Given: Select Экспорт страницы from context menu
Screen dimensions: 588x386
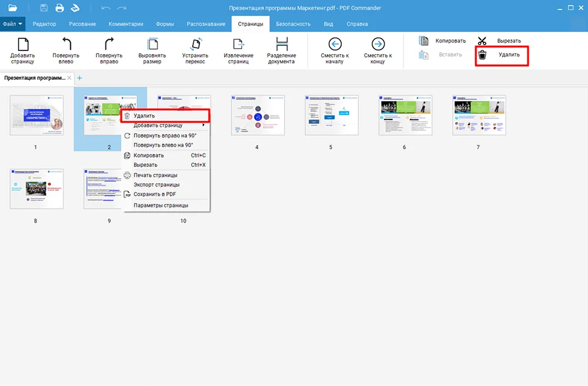Looking at the screenshot, I should click(x=156, y=184).
